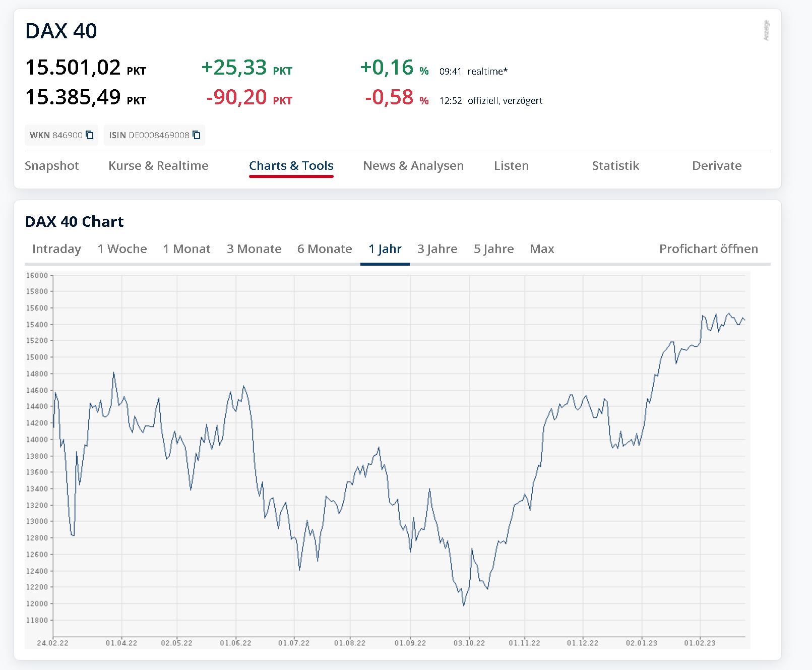Click the realtime value 15.501,02

pyautogui.click(x=73, y=68)
